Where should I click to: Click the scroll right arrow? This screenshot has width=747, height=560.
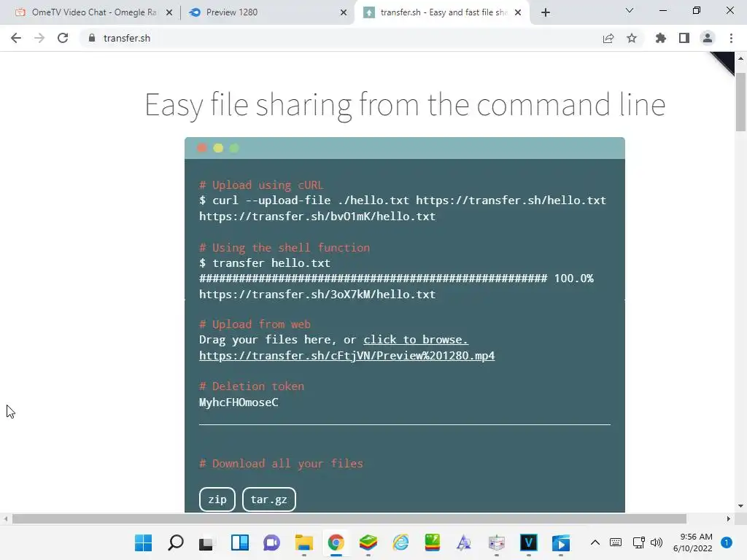729,518
